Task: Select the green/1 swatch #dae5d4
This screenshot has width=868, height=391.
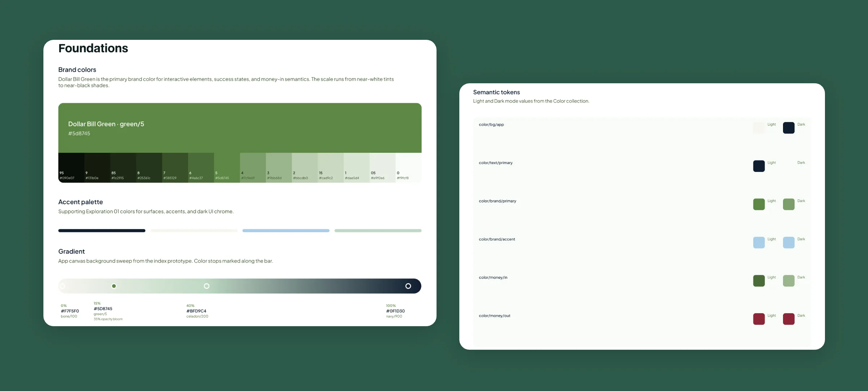Action: pos(357,168)
